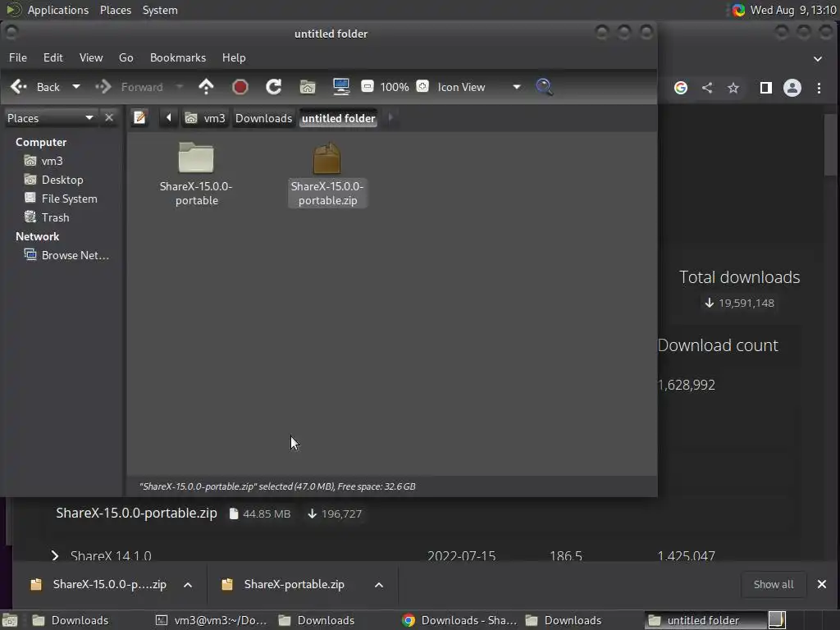840x630 pixels.
Task: Switch to vm3@vm3 terminal taskbar item
Action: pyautogui.click(x=212, y=620)
